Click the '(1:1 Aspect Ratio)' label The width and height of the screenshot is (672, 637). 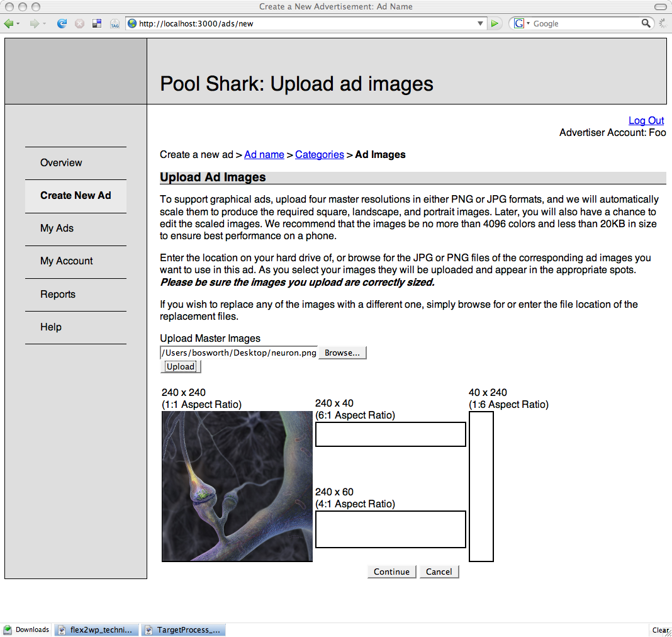[x=201, y=405]
